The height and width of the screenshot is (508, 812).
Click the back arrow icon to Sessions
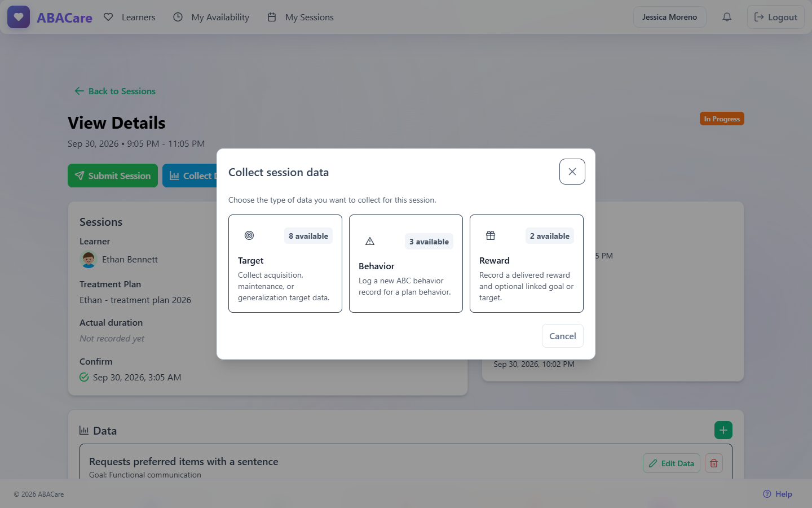80,91
